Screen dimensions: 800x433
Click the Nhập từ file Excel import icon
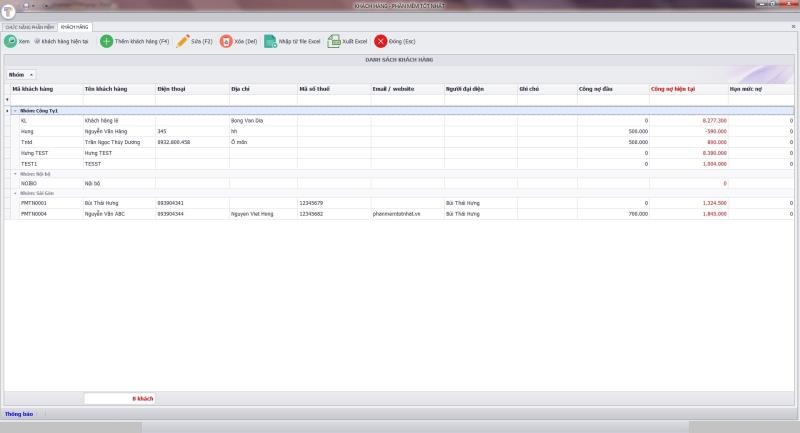pos(271,41)
